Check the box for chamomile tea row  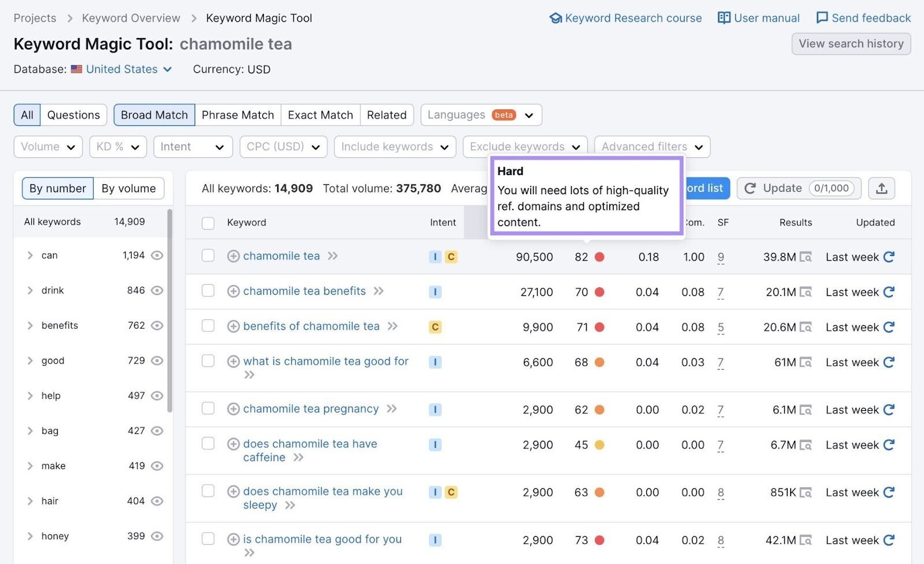point(208,255)
